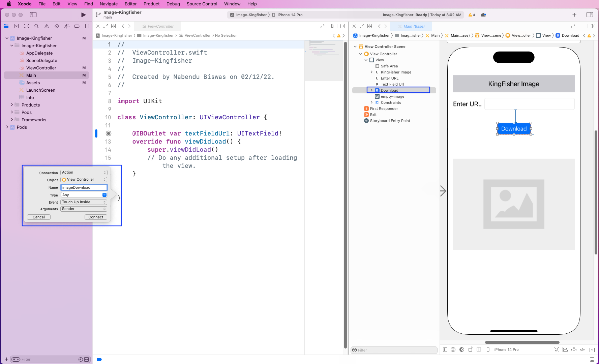
Task: Open the Library with the plus button
Action: coord(574,15)
